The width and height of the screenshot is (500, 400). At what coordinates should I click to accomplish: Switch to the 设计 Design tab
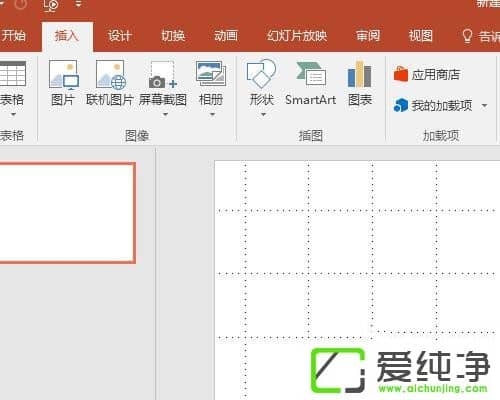[120, 36]
